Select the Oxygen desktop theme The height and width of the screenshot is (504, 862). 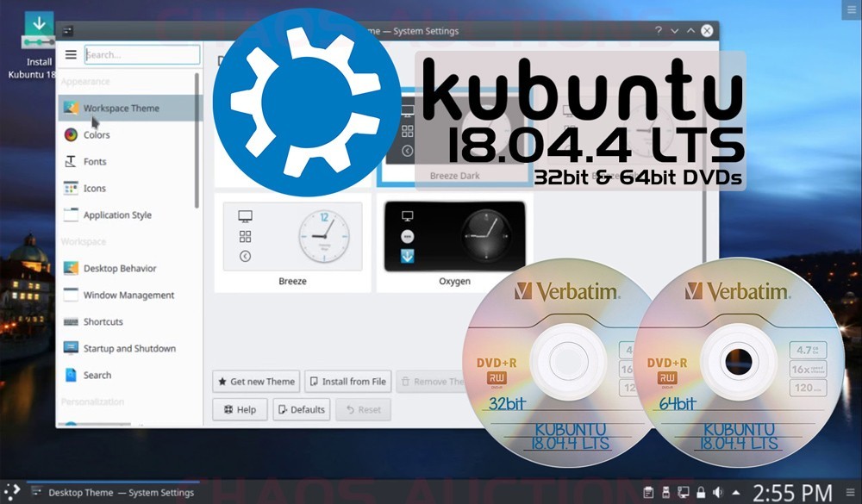tap(454, 245)
